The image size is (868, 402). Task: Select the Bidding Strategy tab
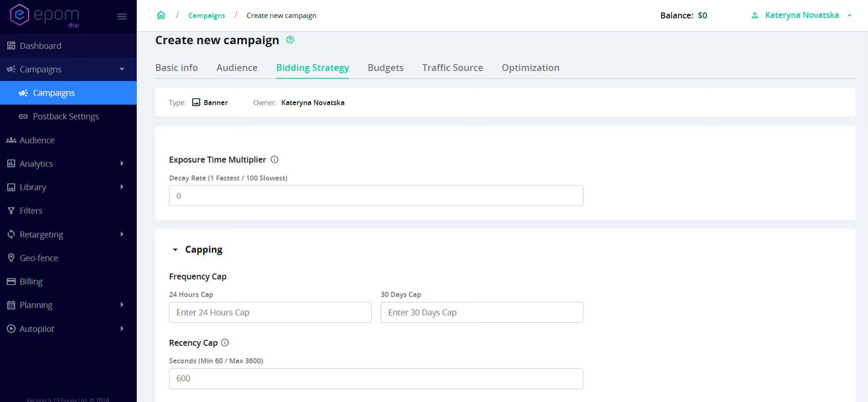point(313,68)
